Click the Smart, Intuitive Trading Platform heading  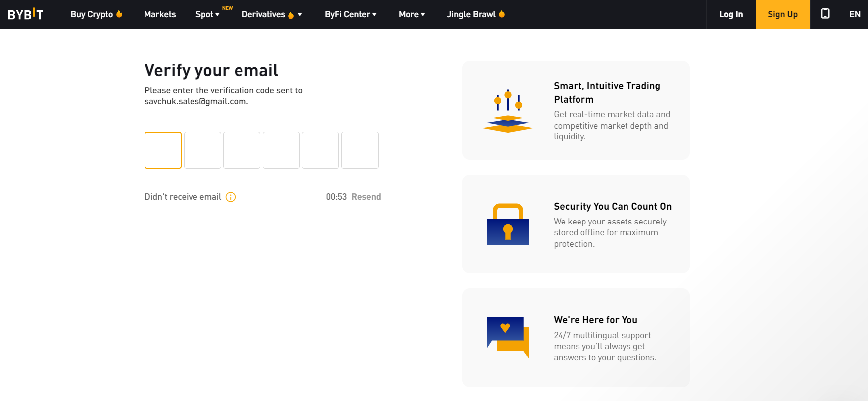[607, 92]
